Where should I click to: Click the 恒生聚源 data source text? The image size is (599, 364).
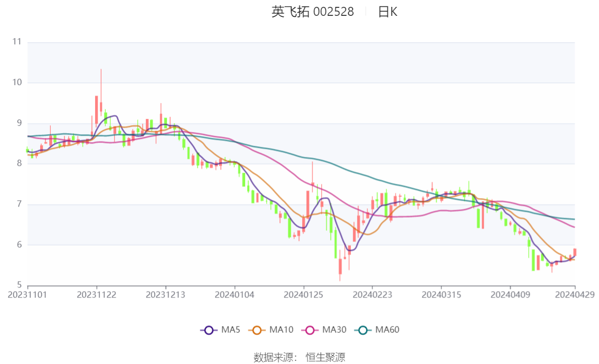coord(325,358)
